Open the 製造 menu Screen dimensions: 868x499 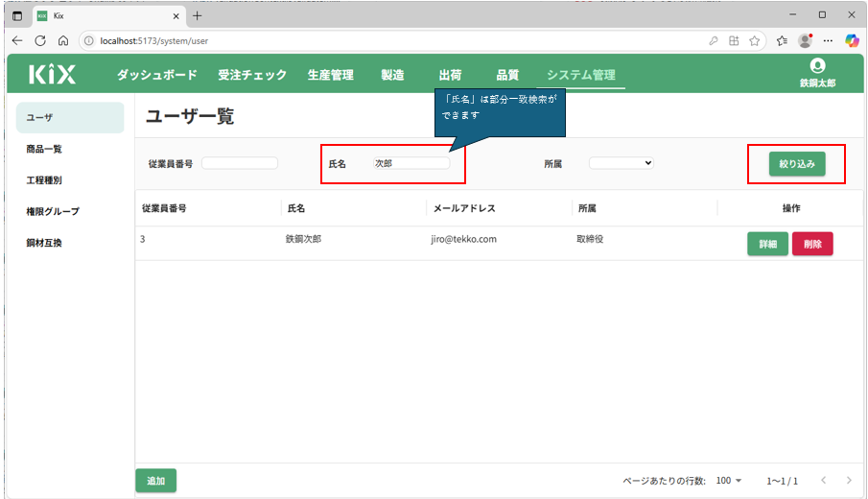point(392,75)
